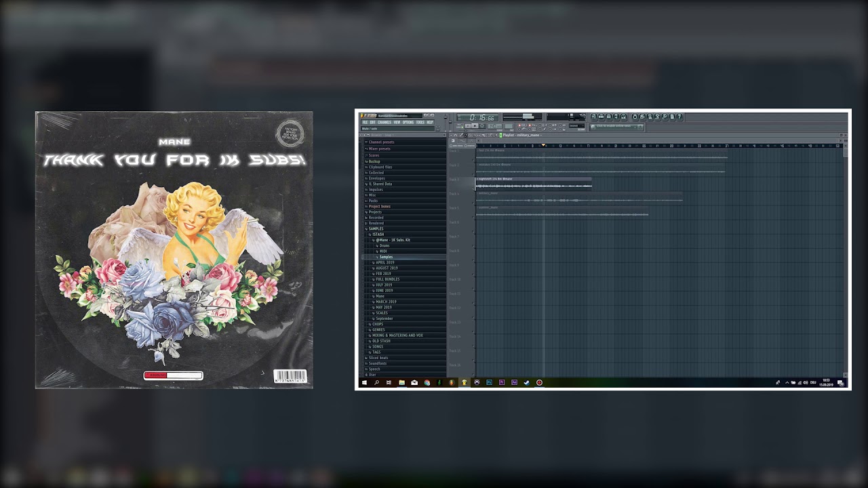Click the record button in transport
The height and width of the screenshot is (488, 868).
tap(482, 125)
